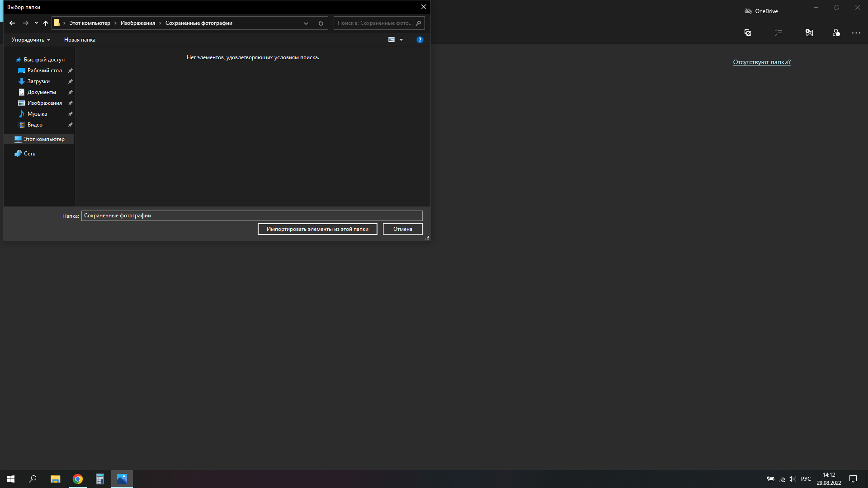868x488 pixels.
Task: Select "Этот компьютер" in navigation pane
Action: click(39, 139)
